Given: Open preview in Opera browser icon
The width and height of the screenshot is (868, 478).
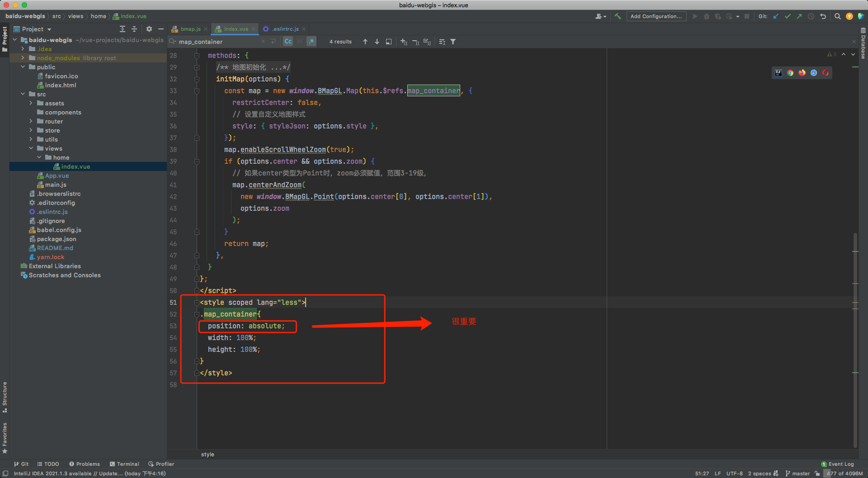Looking at the screenshot, I should 826,73.
